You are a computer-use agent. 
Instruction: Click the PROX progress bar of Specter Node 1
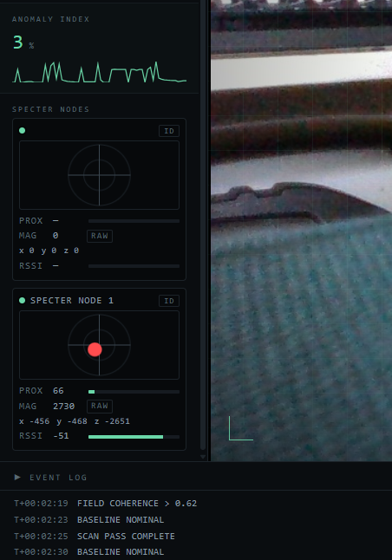coord(134,392)
